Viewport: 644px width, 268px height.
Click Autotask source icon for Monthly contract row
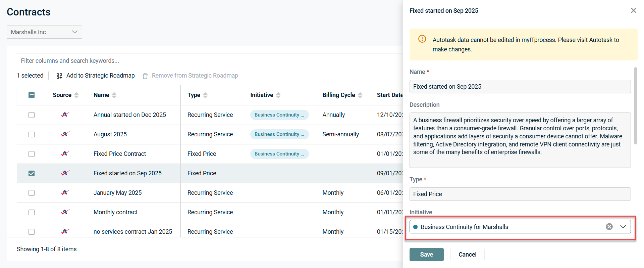(65, 212)
